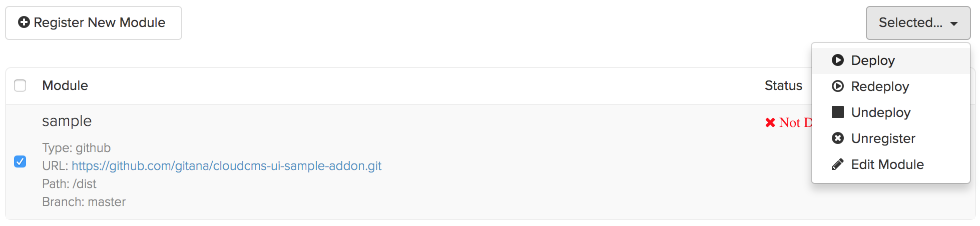Select the Undeploy label in the menu
This screenshot has height=226, width=980.
[x=880, y=112]
